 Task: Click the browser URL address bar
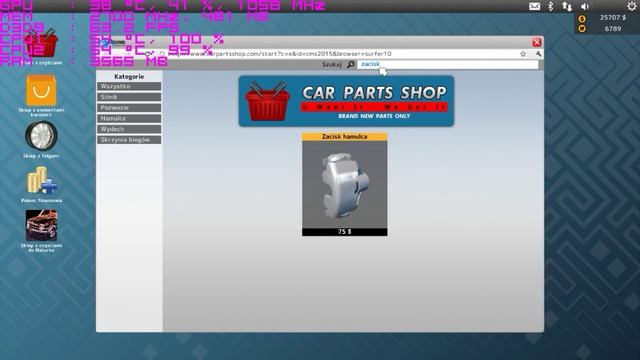click(339, 54)
